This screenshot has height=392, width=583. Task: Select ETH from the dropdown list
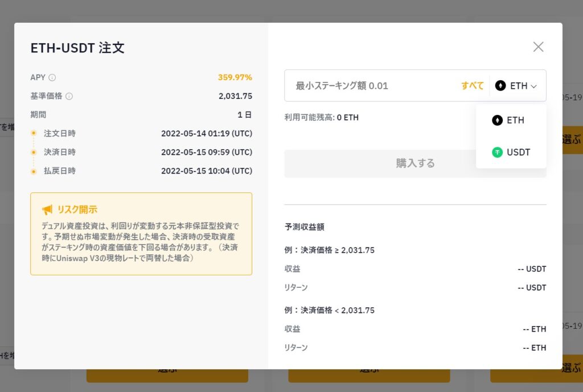(x=511, y=121)
